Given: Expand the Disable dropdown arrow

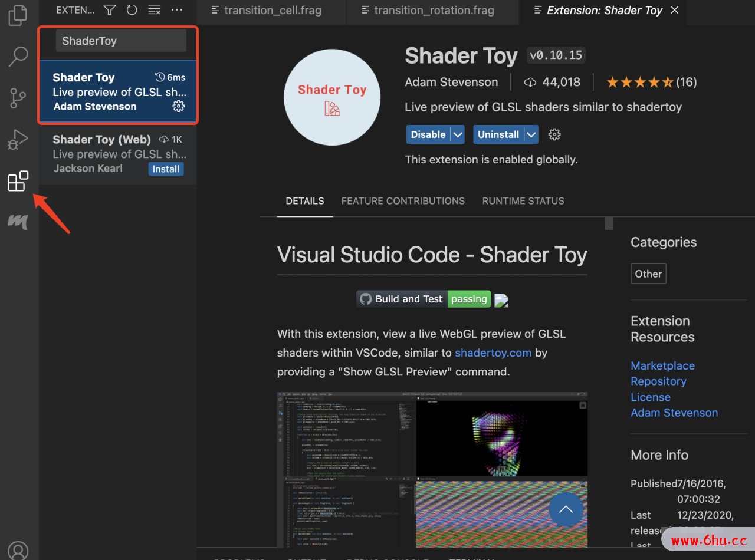Looking at the screenshot, I should (x=457, y=134).
